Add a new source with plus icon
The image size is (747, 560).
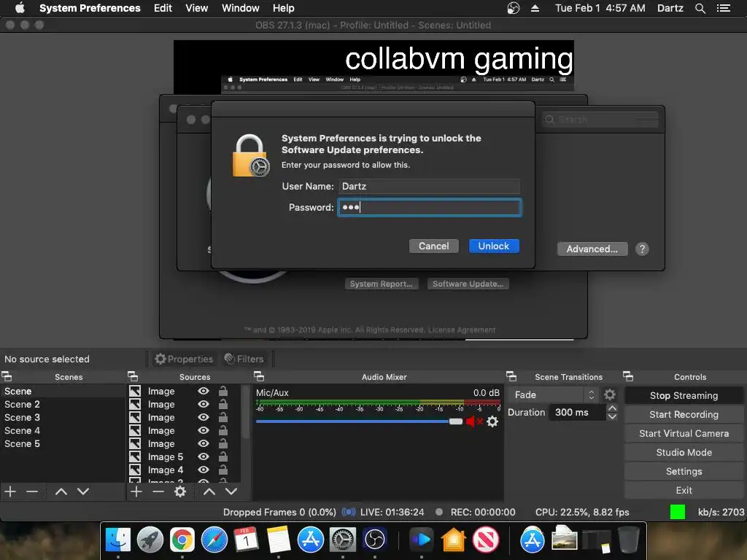136,491
